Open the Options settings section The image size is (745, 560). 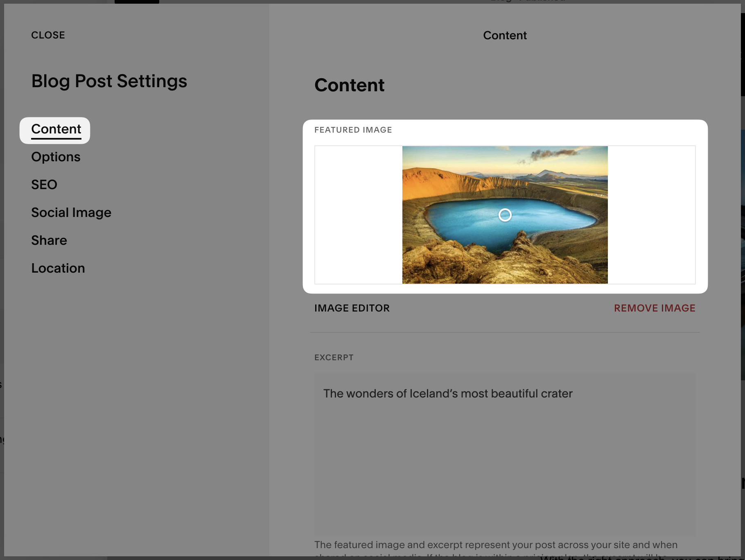click(x=56, y=157)
